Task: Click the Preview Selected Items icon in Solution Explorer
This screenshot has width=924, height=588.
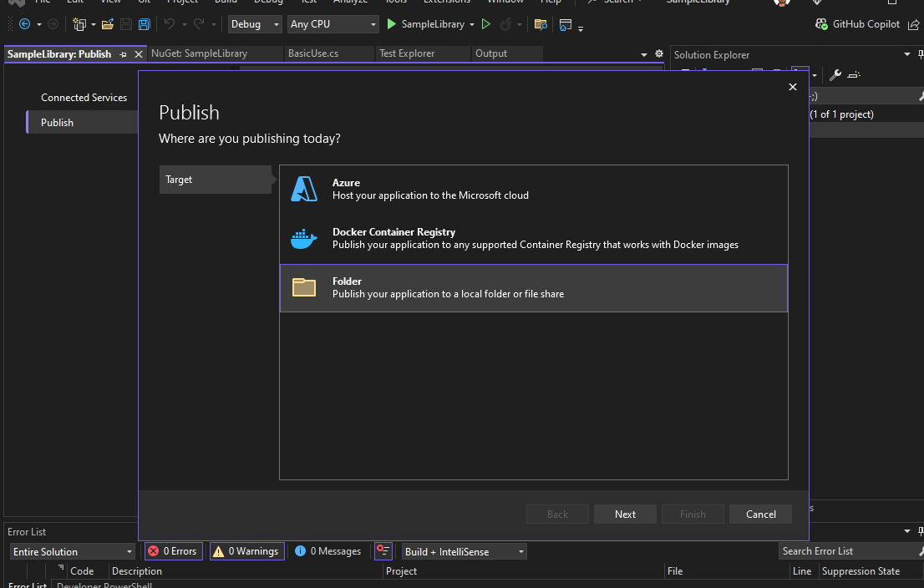Action: coord(854,75)
